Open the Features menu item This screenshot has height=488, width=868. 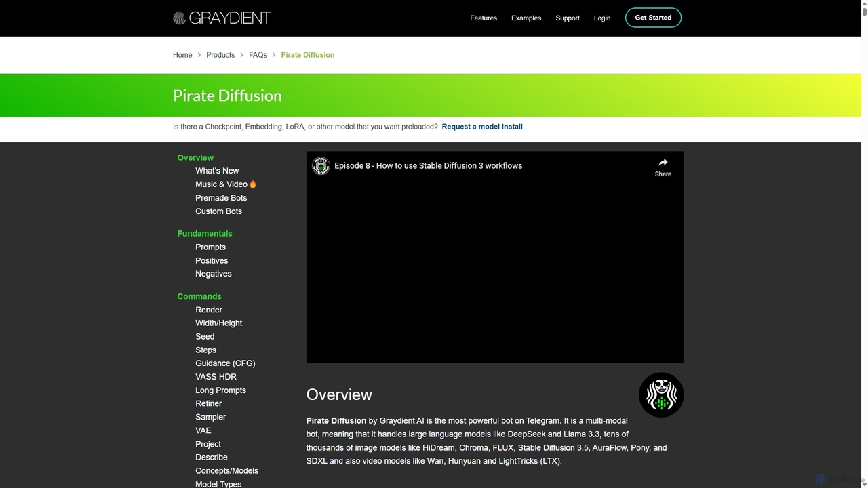(484, 18)
